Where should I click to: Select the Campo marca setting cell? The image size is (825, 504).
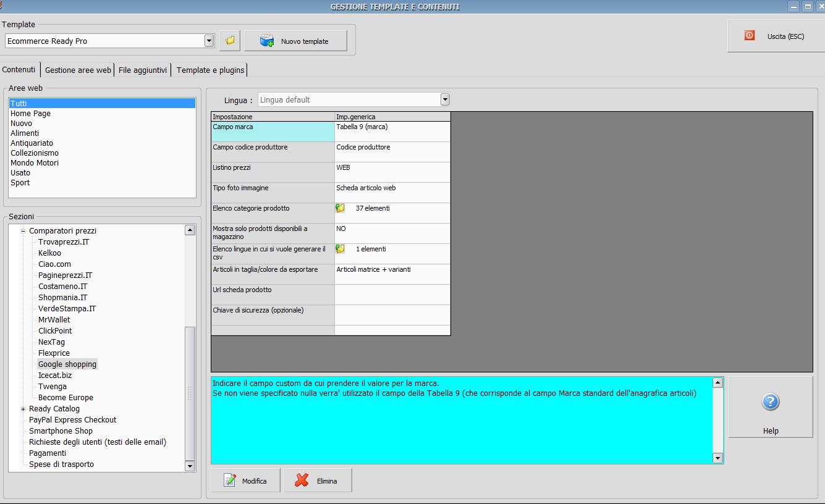pos(273,132)
